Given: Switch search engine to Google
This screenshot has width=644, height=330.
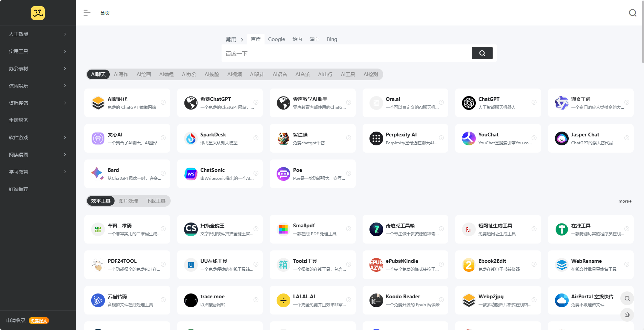Looking at the screenshot, I should pos(276,39).
